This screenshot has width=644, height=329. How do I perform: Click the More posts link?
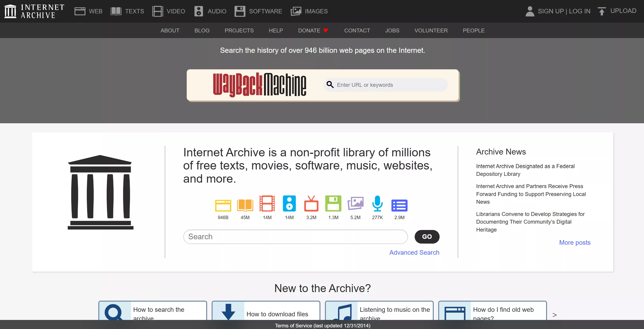click(574, 242)
